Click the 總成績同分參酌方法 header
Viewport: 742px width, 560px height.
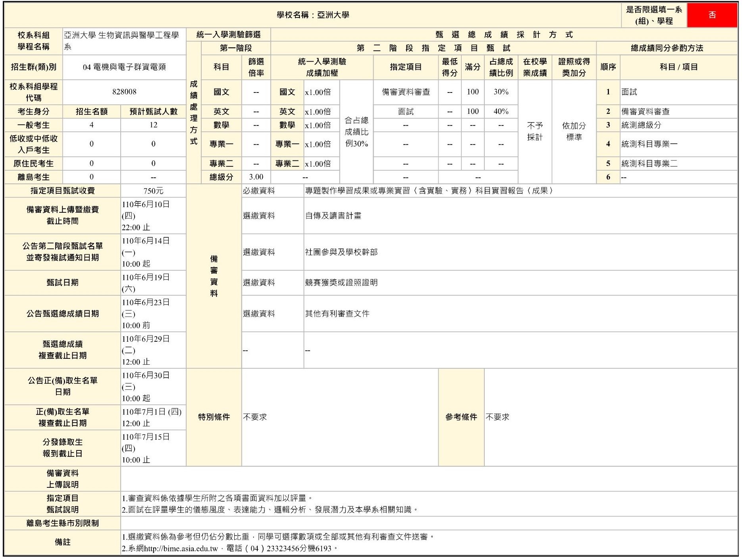click(x=667, y=48)
